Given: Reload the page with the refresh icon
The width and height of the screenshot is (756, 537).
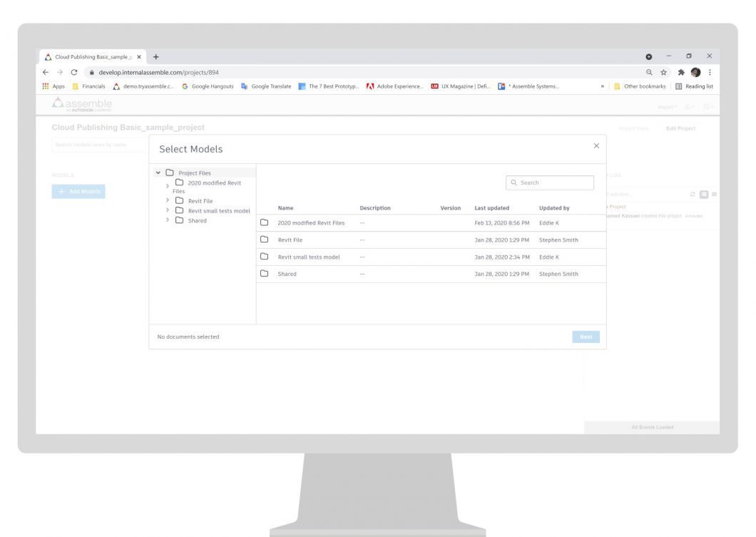Looking at the screenshot, I should (x=73, y=72).
